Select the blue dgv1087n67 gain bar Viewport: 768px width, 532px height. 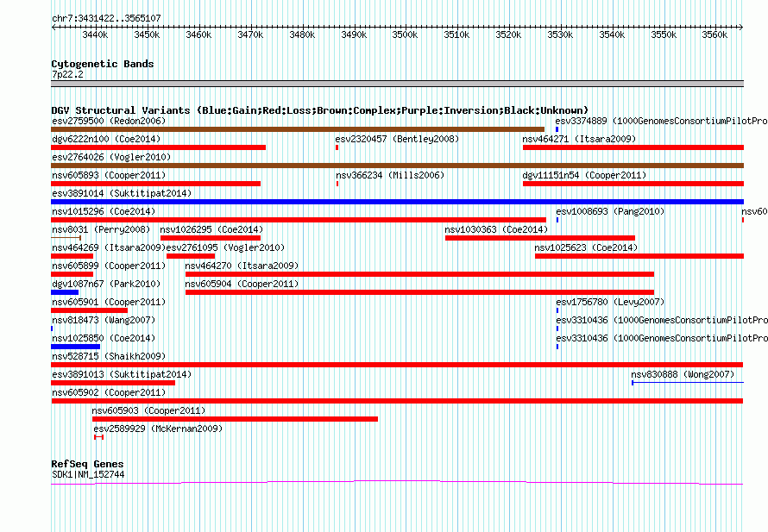(x=65, y=292)
